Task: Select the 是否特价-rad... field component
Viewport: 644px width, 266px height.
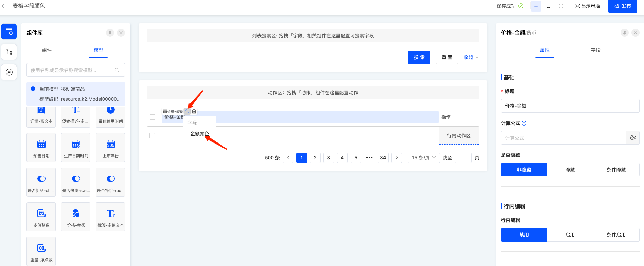Action: point(110,182)
